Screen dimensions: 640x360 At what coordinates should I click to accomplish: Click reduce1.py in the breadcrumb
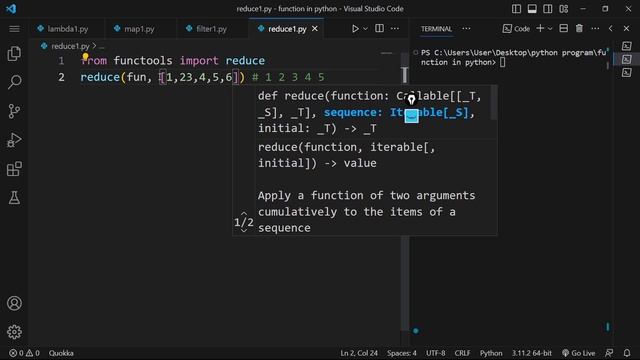point(70,46)
